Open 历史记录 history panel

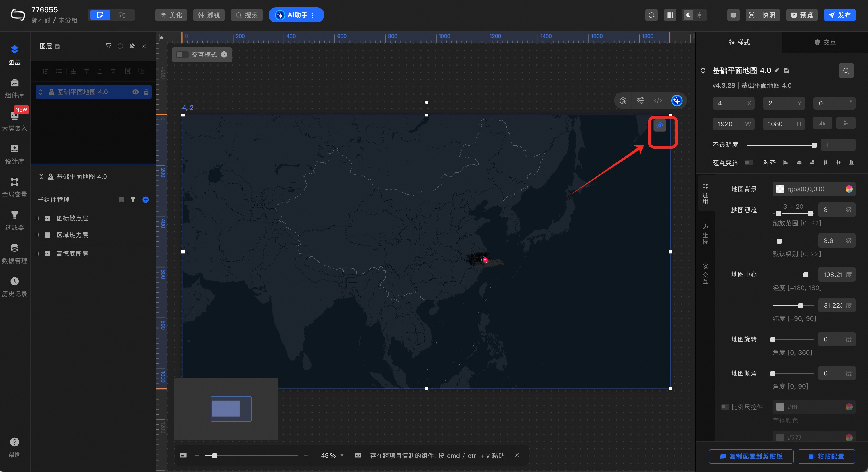(14, 287)
